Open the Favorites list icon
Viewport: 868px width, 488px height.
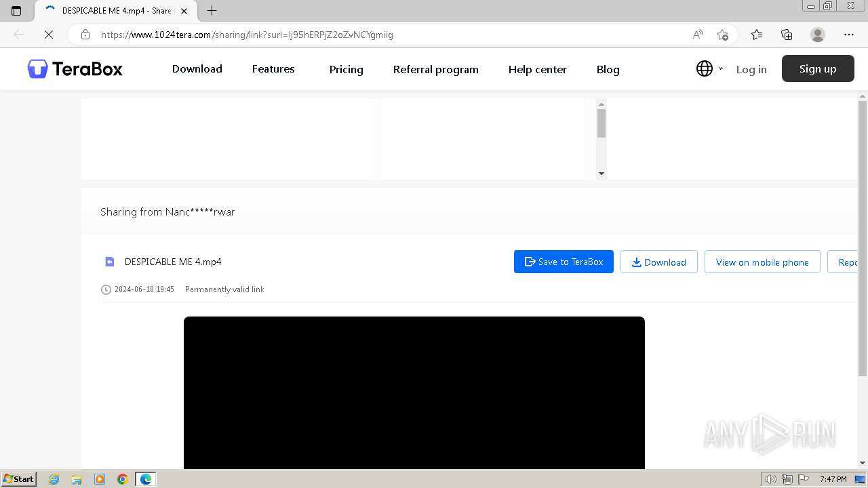pyautogui.click(x=757, y=35)
